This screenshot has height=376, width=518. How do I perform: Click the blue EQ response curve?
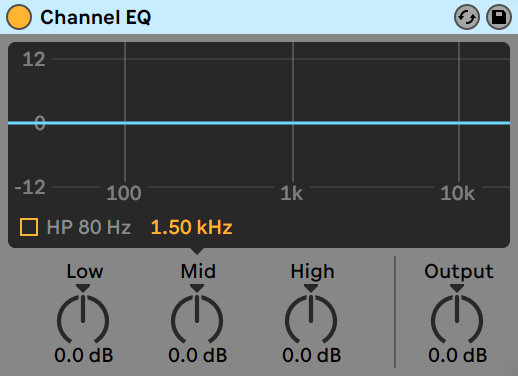coord(259,123)
